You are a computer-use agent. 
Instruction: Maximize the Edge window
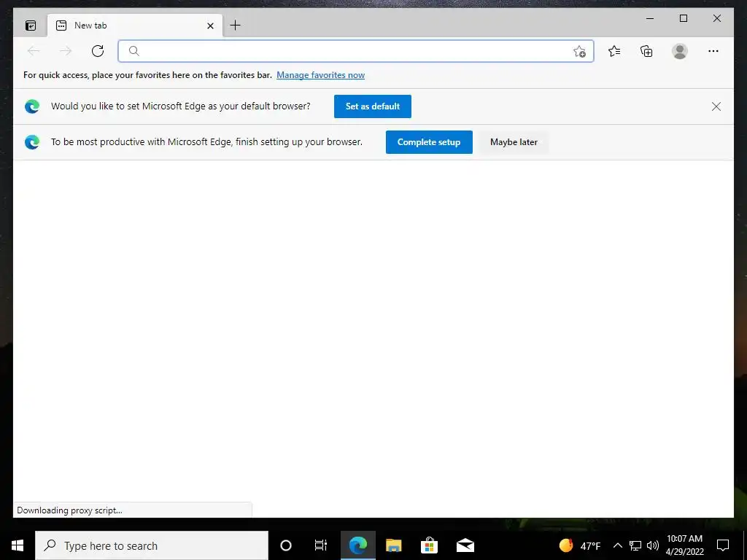[683, 18]
